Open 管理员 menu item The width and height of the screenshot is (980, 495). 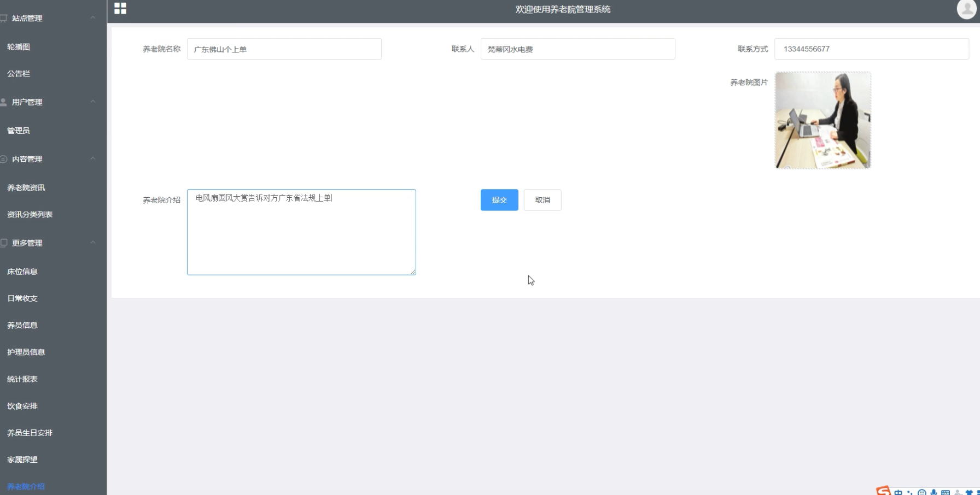[x=19, y=131]
